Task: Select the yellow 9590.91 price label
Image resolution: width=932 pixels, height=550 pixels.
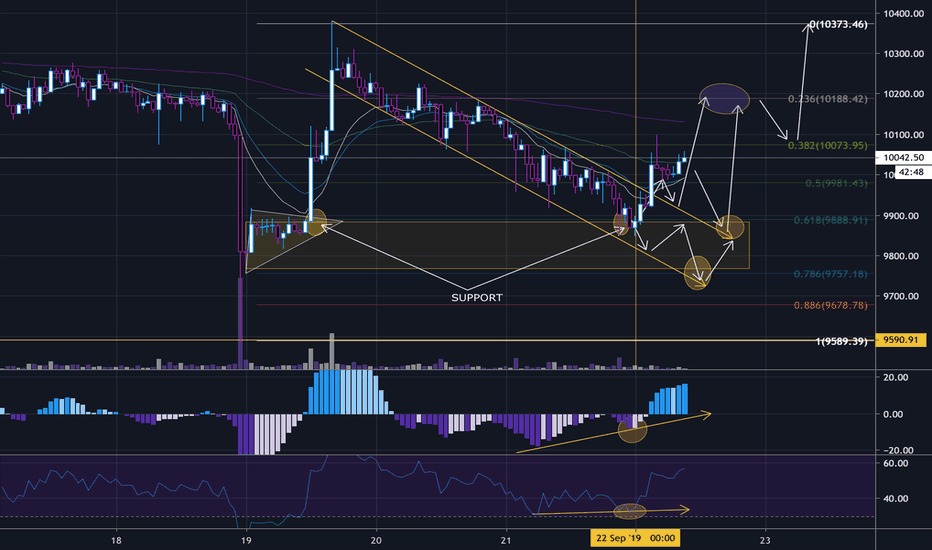Action: click(x=900, y=341)
